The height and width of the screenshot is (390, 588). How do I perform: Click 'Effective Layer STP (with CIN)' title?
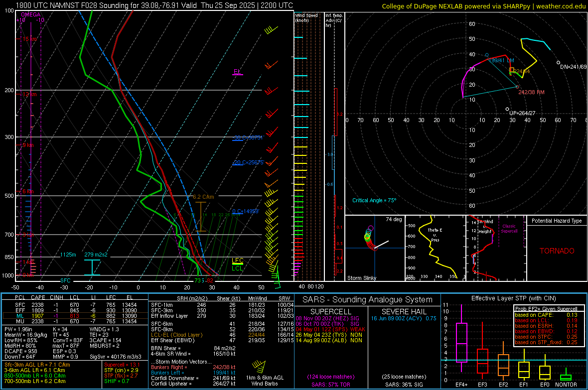pos(513,298)
